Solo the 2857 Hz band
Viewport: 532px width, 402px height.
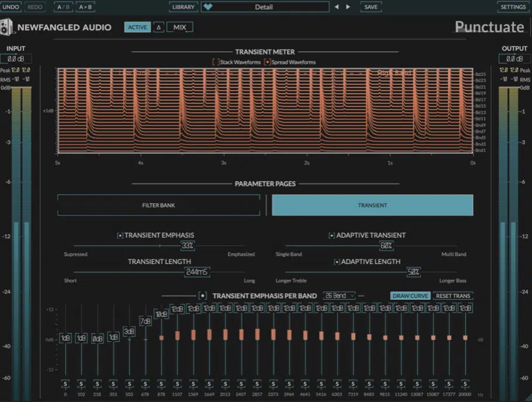click(257, 384)
